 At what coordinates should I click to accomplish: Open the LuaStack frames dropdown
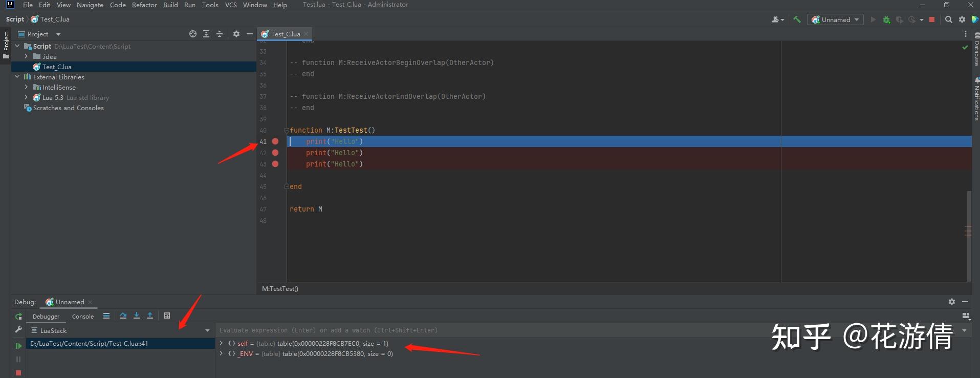(120, 330)
